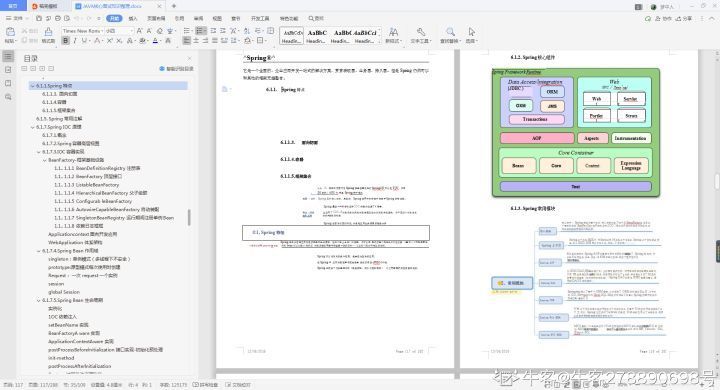Click the print icon in quick access bar
720x390 pixels.
tap(57, 18)
